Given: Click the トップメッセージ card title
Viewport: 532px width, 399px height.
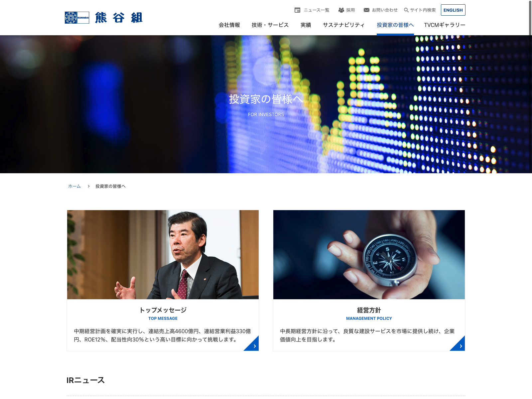Looking at the screenshot, I should (163, 310).
